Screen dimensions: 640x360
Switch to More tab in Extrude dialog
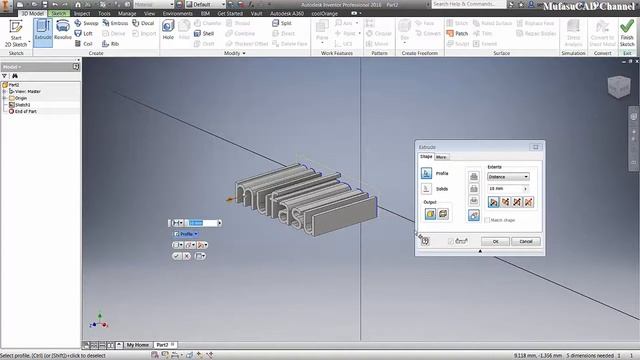click(x=441, y=157)
